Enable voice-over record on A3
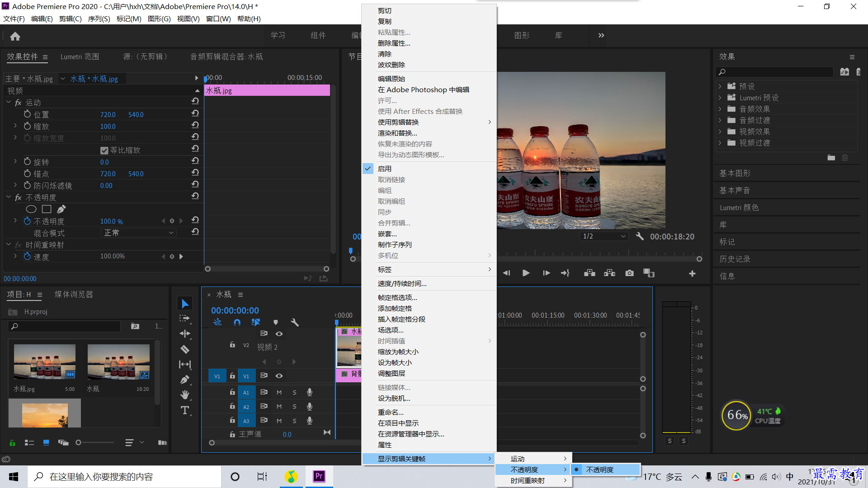 click(x=310, y=421)
